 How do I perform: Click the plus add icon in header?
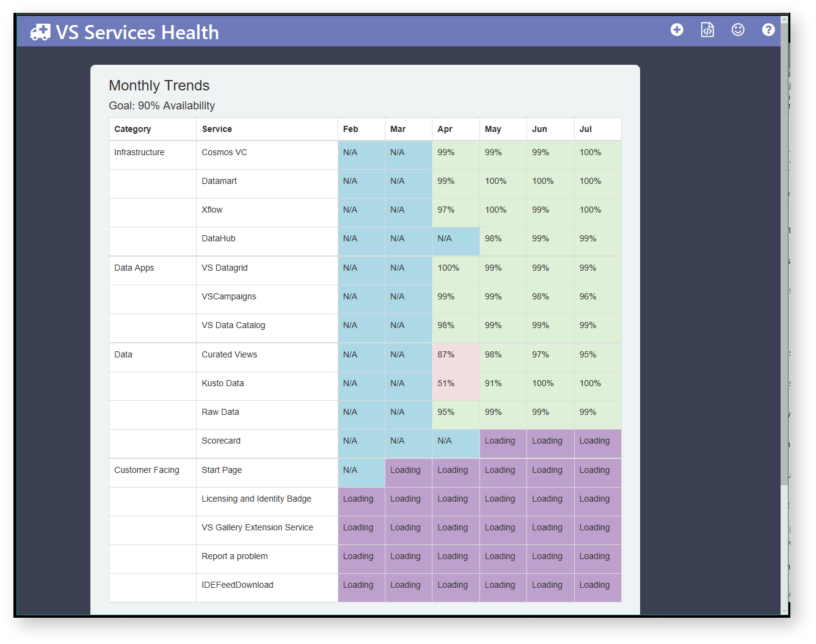click(x=677, y=30)
